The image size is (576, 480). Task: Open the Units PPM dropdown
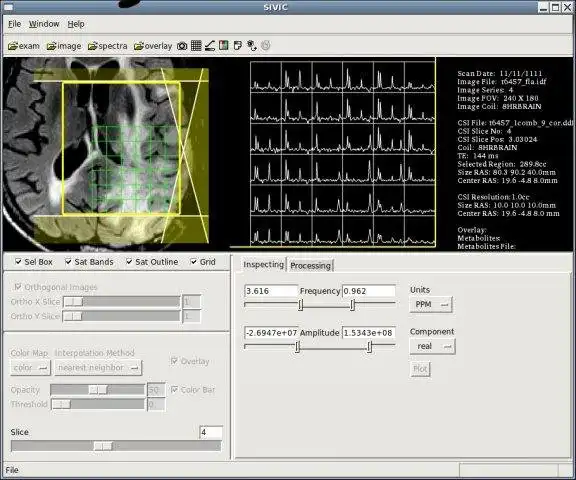pos(431,304)
